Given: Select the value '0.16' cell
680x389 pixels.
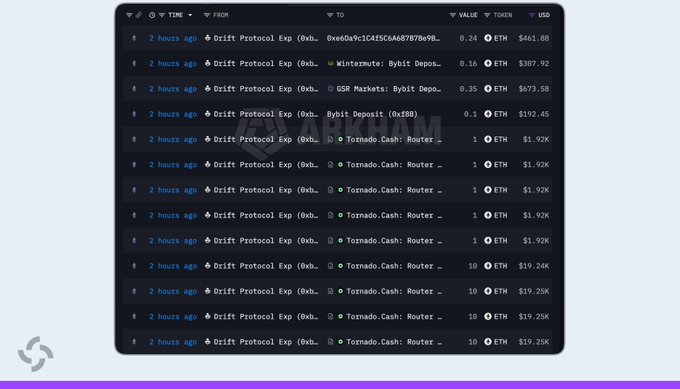Looking at the screenshot, I should [468, 63].
